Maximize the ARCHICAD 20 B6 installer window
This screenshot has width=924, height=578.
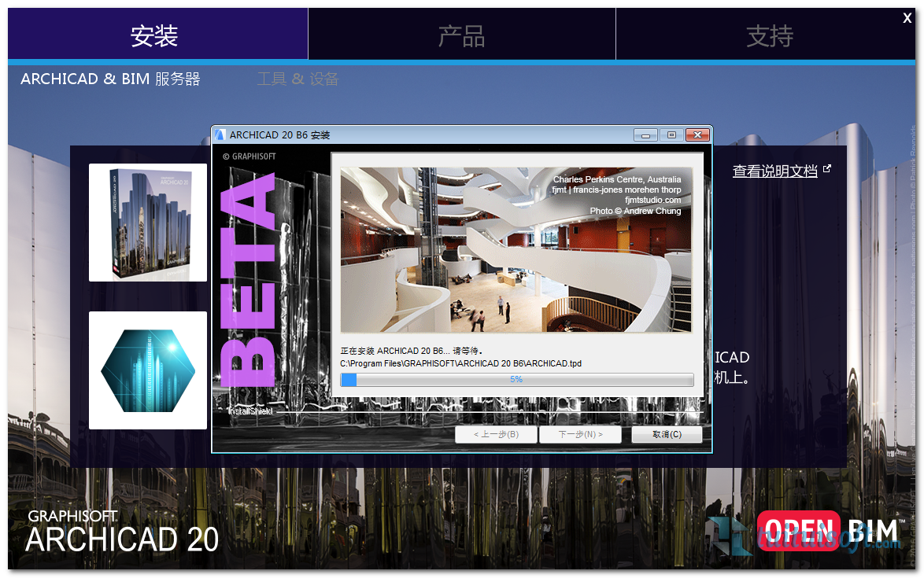point(671,134)
